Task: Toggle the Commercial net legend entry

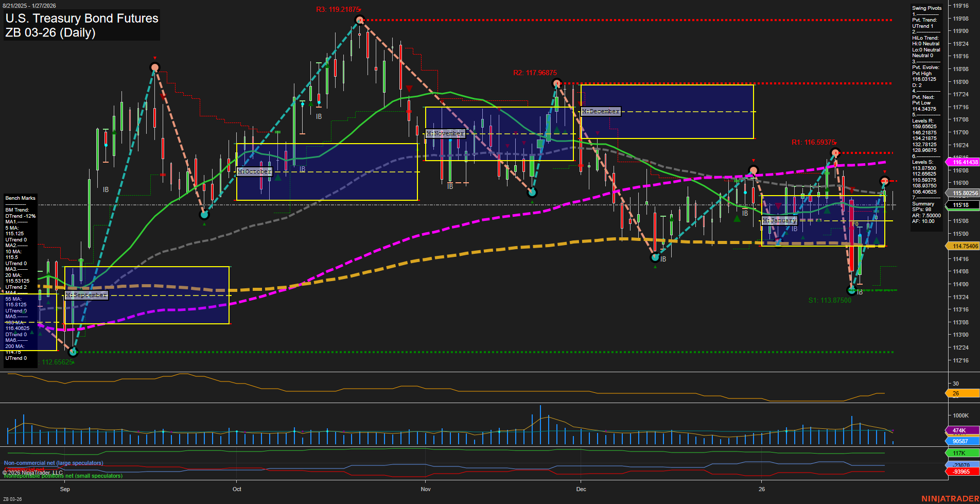Action: [x=23, y=469]
